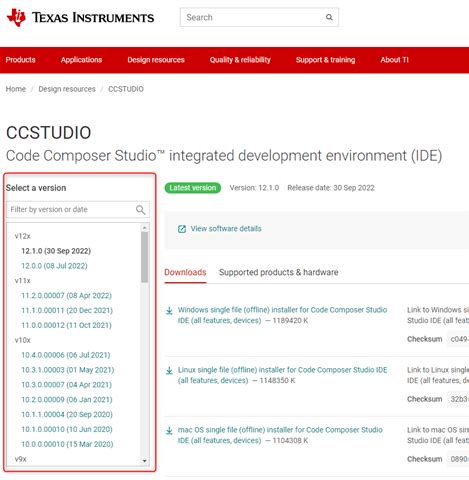Click the mac OS installer checksum value
This screenshot has height=480, width=469.
click(458, 459)
